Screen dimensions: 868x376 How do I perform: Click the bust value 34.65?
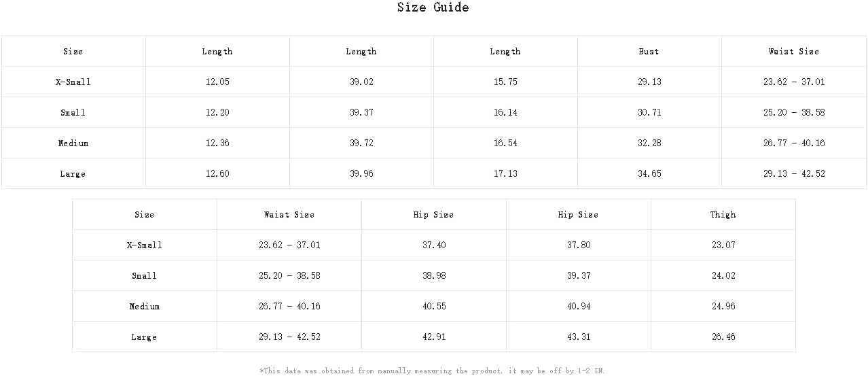pos(649,173)
